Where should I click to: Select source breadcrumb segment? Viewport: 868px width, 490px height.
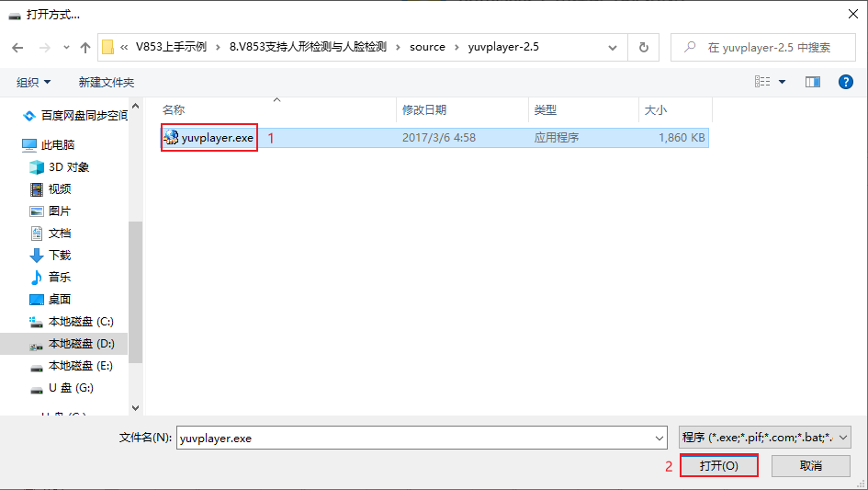[427, 47]
